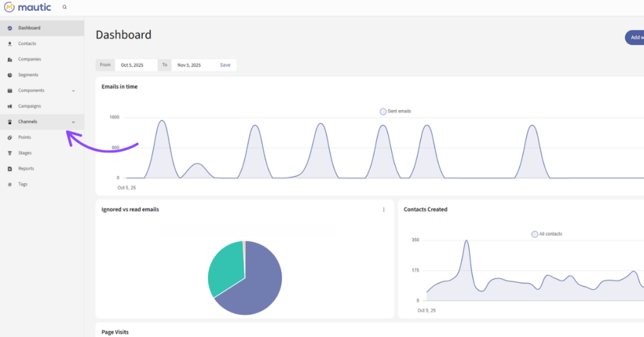Click the Page Visits widget title
Screen dimensions: 644x337
115,332
